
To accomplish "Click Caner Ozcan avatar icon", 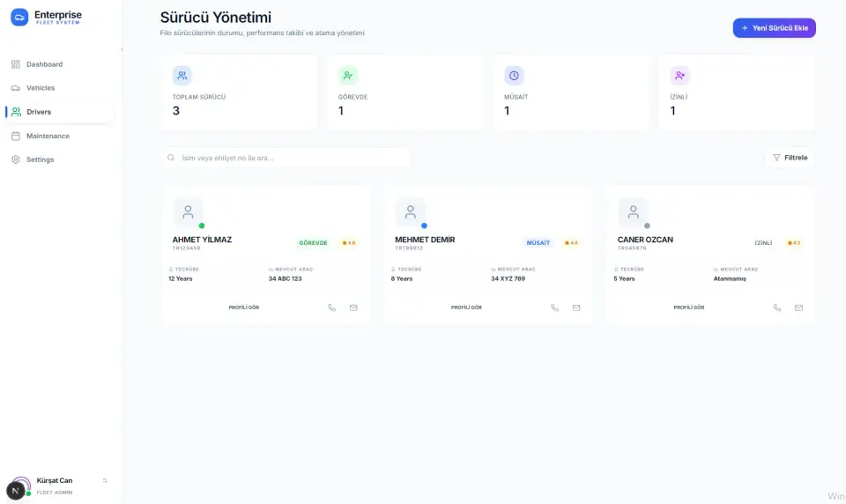I will coord(634,212).
